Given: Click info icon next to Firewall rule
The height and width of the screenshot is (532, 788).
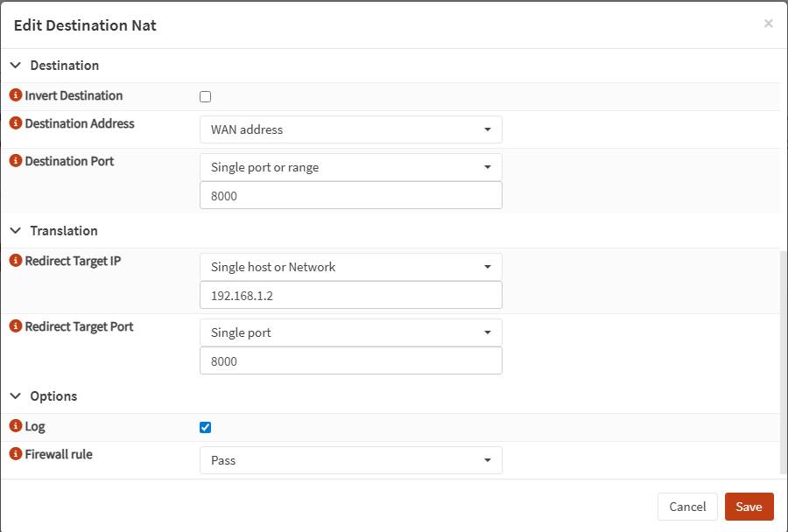Looking at the screenshot, I should pos(15,454).
